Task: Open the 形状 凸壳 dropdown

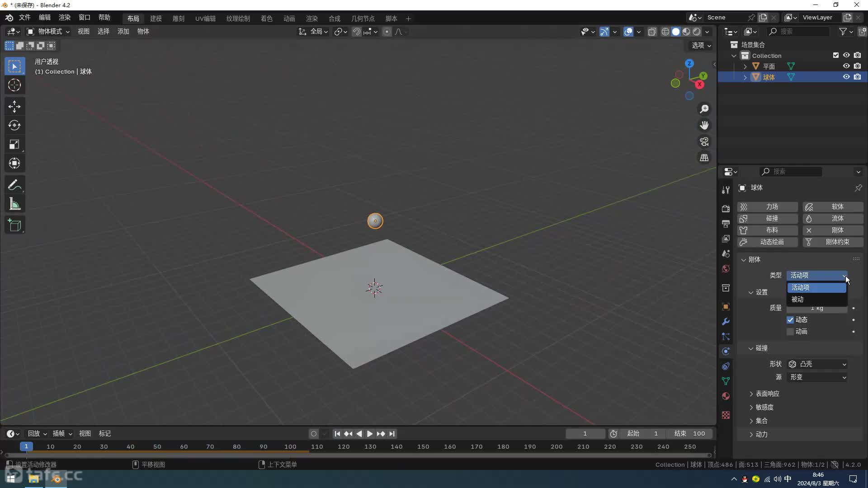Action: pos(817,364)
